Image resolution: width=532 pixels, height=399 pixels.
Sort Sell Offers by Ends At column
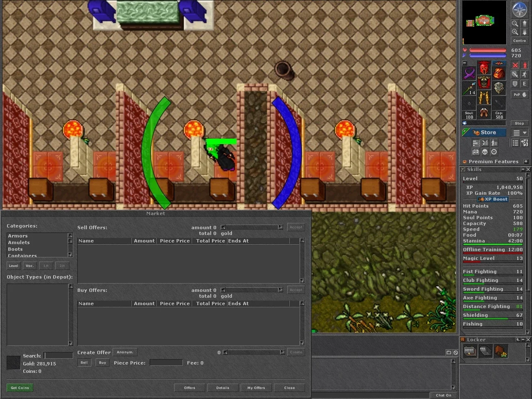pos(258,241)
